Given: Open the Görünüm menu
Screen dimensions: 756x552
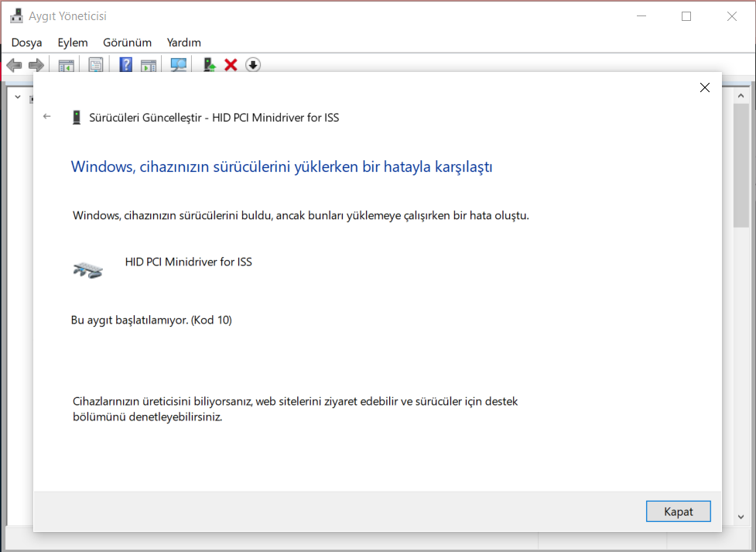Looking at the screenshot, I should tap(127, 43).
